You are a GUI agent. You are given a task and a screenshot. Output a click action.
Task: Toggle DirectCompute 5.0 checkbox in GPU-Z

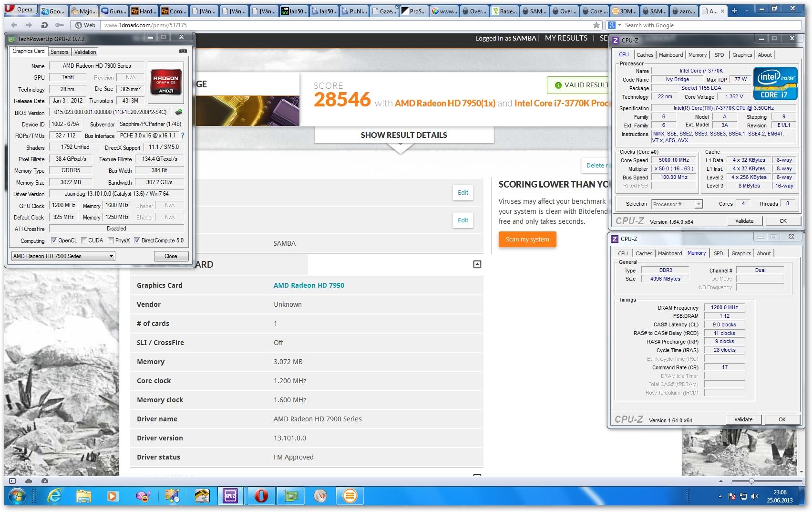click(x=137, y=240)
